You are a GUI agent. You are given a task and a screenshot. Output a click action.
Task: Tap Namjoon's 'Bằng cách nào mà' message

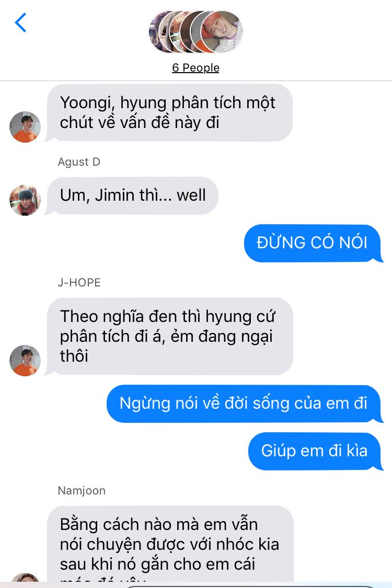168,544
